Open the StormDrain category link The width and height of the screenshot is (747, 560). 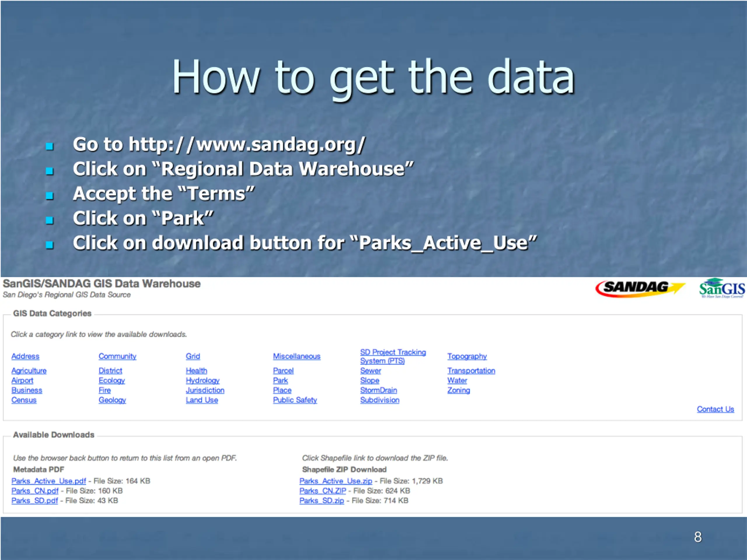pyautogui.click(x=378, y=390)
